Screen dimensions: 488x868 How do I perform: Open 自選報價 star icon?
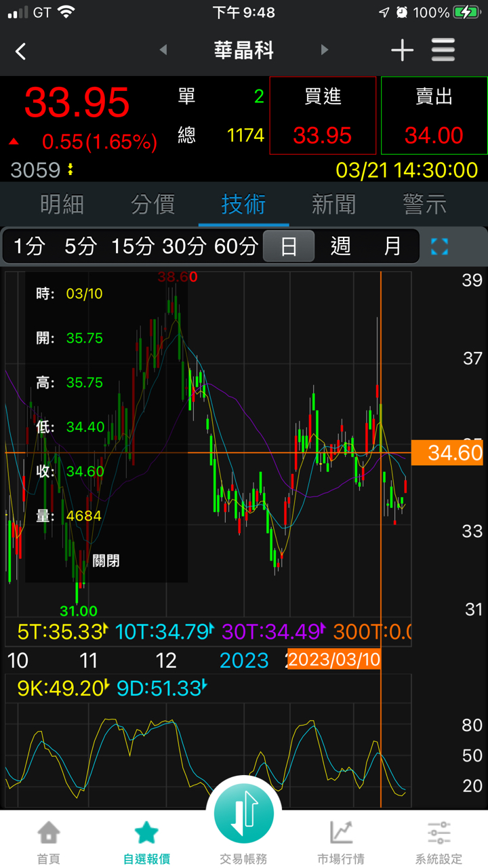click(146, 832)
